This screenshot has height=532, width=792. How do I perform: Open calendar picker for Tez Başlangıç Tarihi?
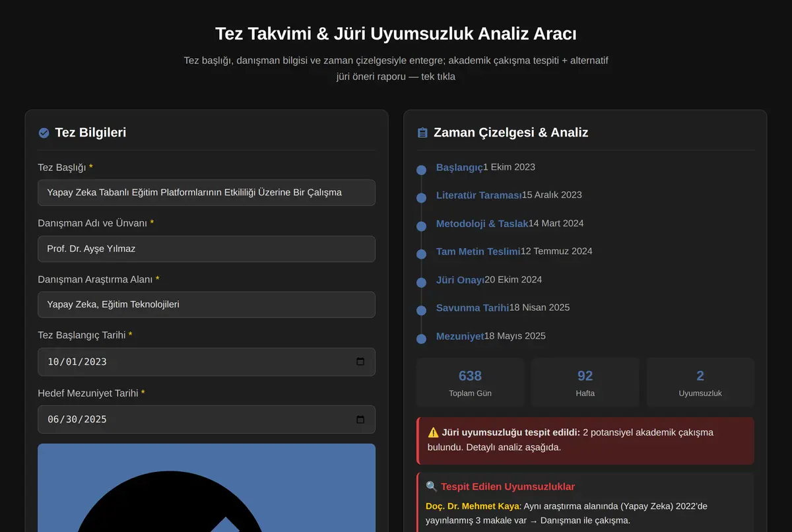point(360,362)
